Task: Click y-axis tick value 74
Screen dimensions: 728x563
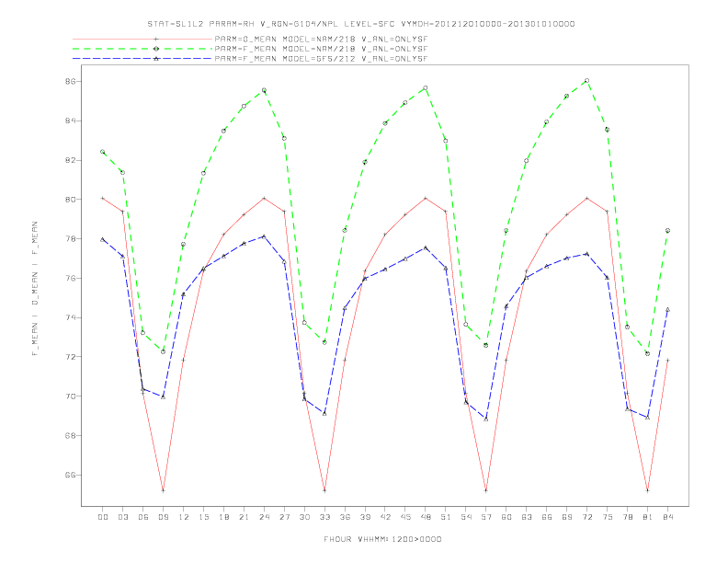Action: (x=71, y=317)
